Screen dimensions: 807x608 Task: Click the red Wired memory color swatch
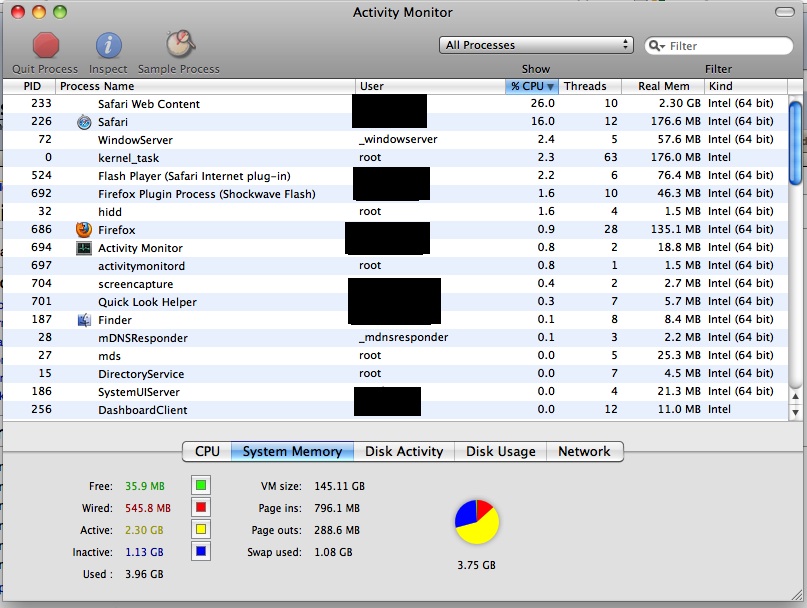(201, 507)
